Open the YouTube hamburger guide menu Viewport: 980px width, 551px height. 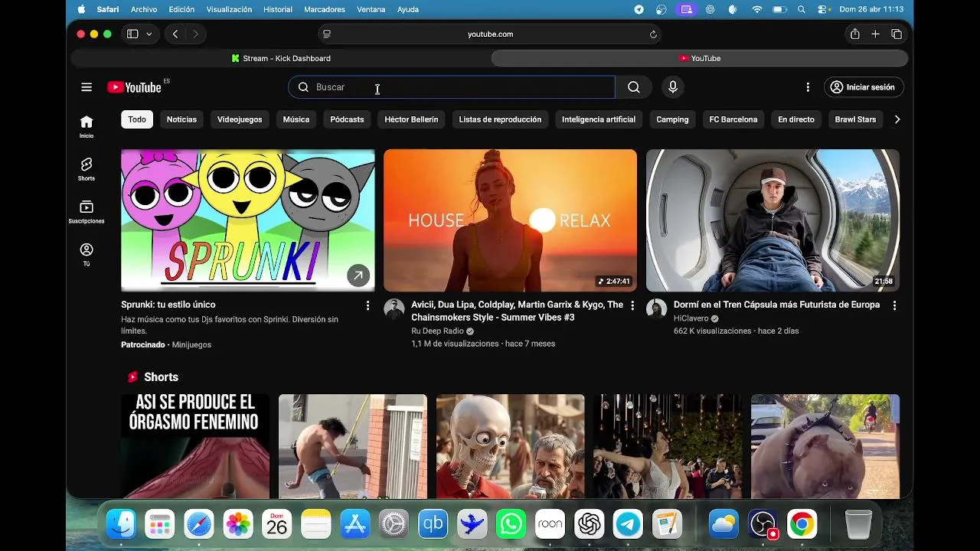(x=87, y=87)
